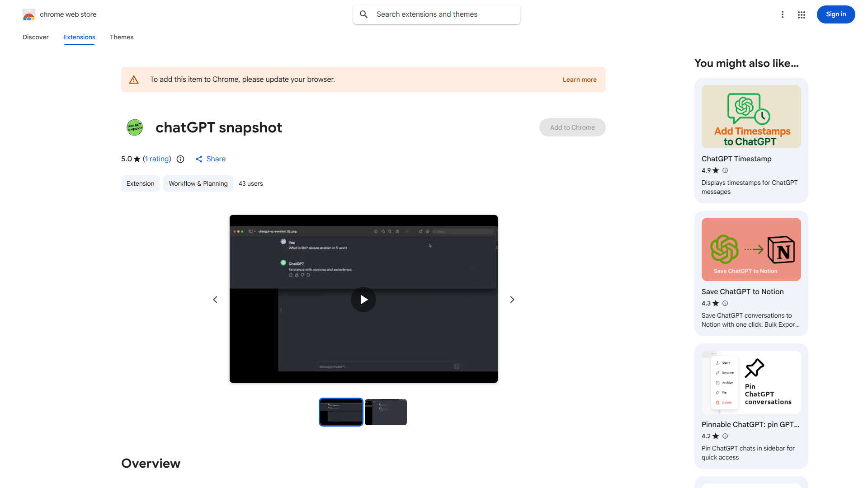This screenshot has height=488, width=868.
Task: Show the next media preview
Action: click(512, 299)
